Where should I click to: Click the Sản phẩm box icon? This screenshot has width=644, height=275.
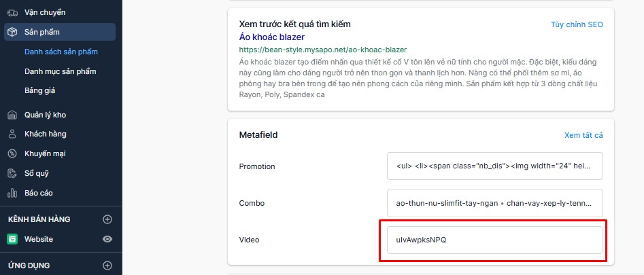tap(12, 32)
